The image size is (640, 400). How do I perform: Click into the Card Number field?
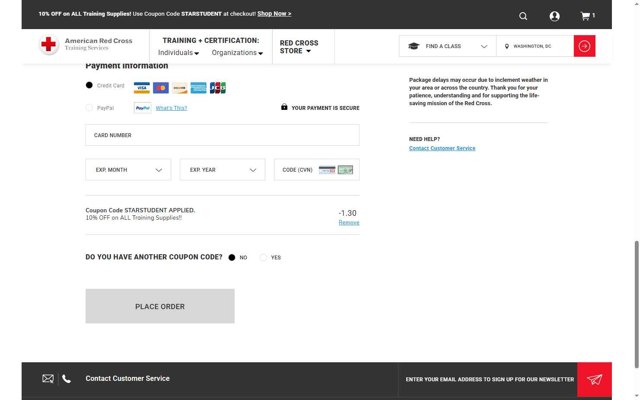click(222, 135)
